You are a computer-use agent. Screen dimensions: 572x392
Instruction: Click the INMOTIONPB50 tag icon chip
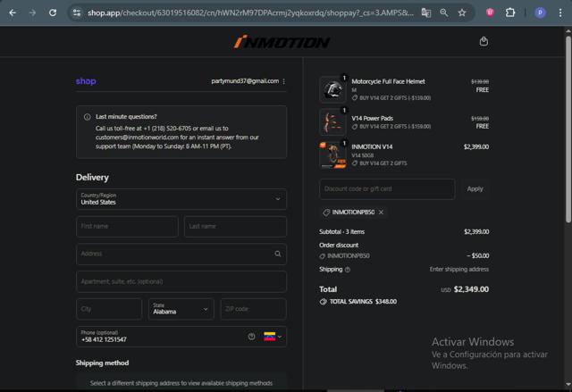326,213
